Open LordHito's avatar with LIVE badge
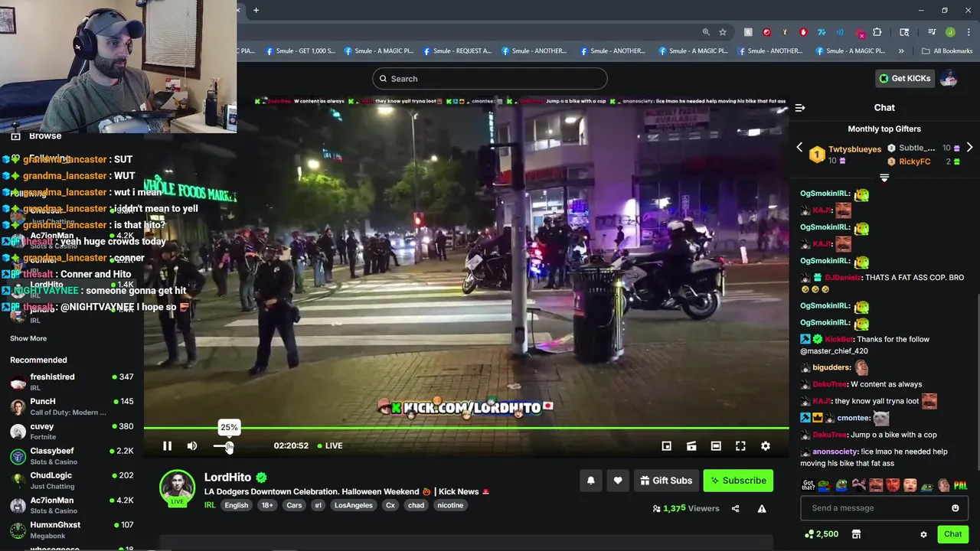The height and width of the screenshot is (551, 980). tap(178, 489)
